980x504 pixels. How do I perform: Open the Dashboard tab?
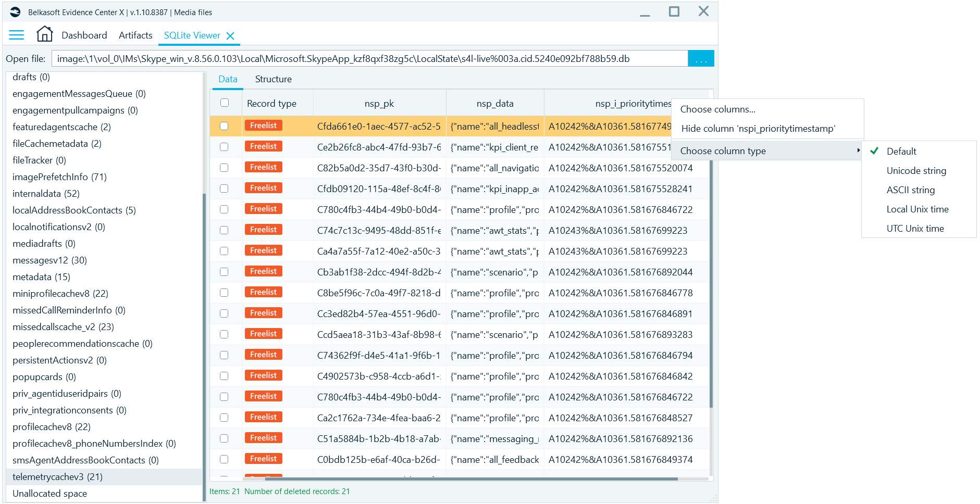click(84, 35)
